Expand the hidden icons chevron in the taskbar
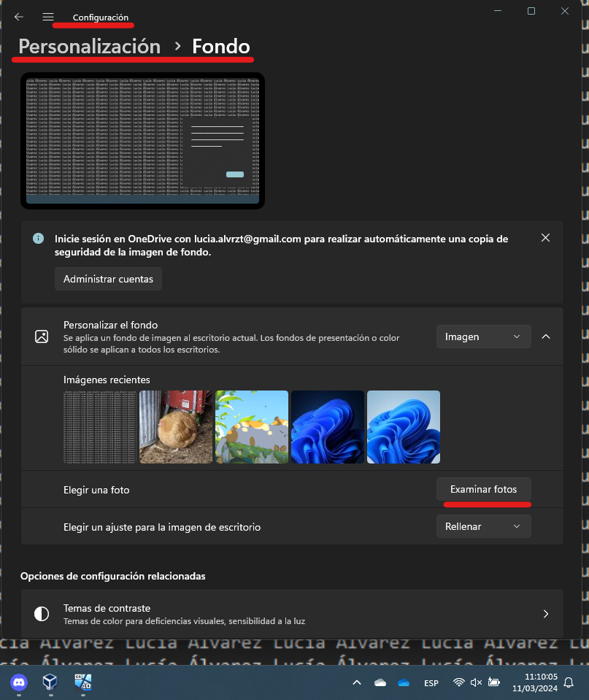Viewport: 589px width, 700px height. 357,682
